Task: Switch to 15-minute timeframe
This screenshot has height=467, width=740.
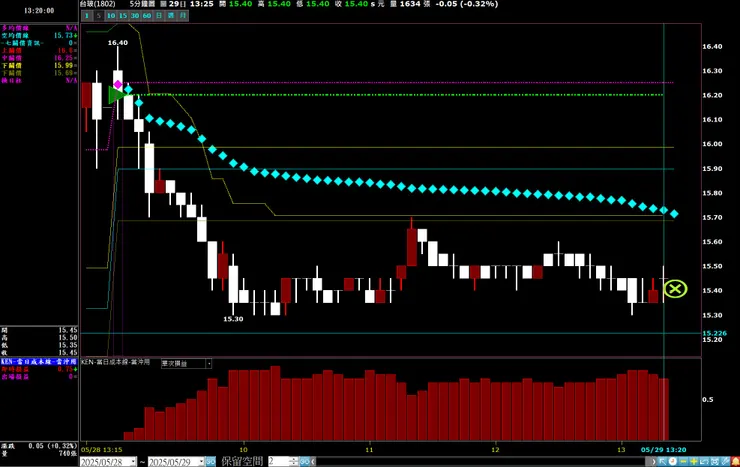Action: (x=123, y=16)
